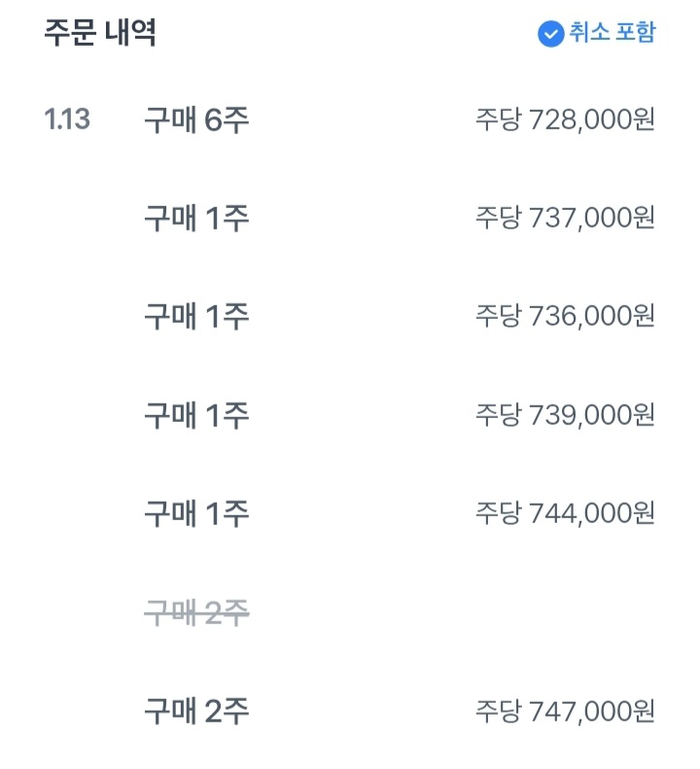
Task: Tap the 주당 label beside 728,000원
Action: pyautogui.click(x=498, y=120)
